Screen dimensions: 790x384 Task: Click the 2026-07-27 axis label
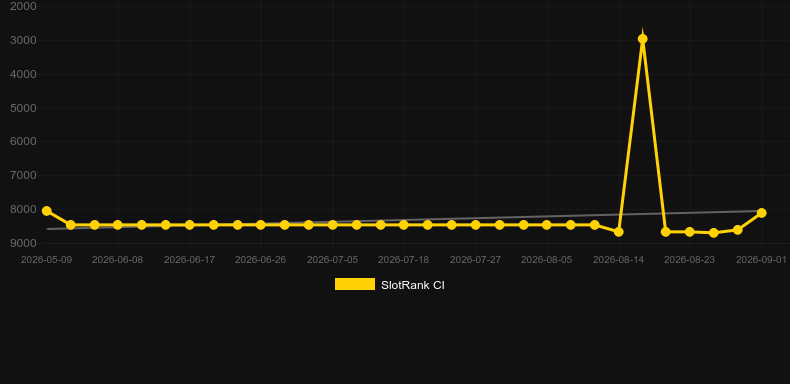pyautogui.click(x=476, y=260)
